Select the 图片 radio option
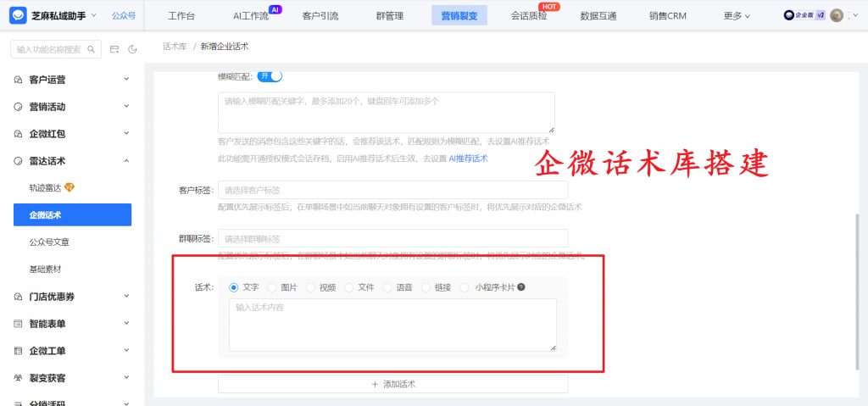The width and height of the screenshot is (868, 406). tap(272, 287)
